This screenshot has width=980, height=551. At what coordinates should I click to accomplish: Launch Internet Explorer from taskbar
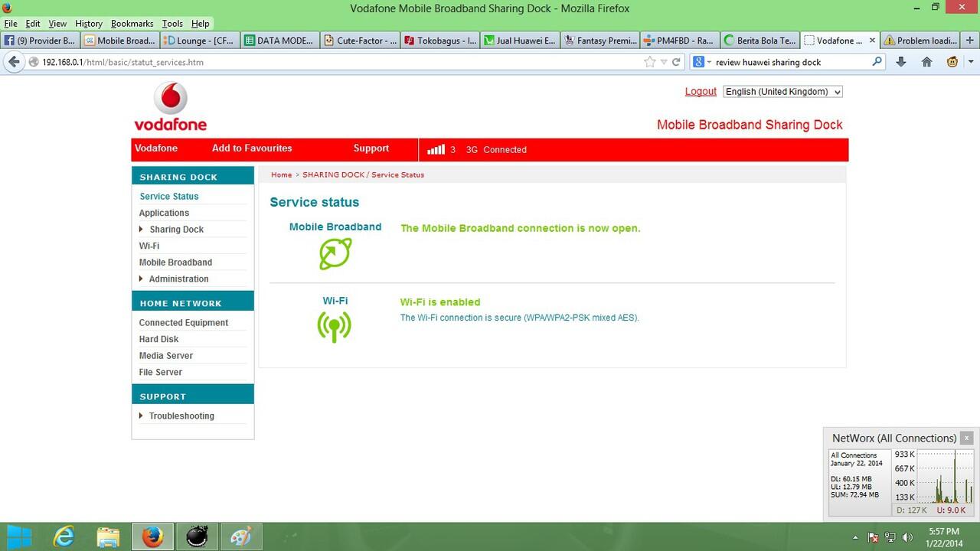click(64, 537)
